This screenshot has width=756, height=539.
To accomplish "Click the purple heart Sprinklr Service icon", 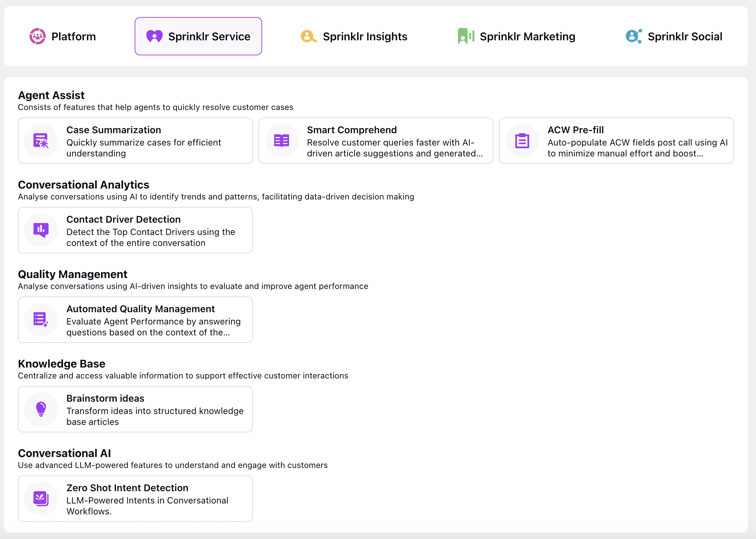I will [x=154, y=36].
